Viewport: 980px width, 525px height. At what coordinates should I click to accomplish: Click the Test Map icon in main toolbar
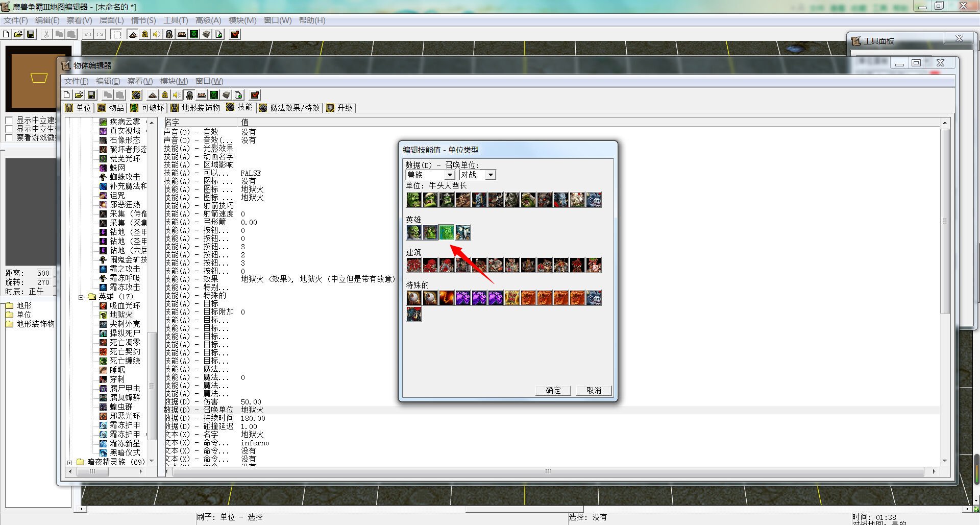point(235,34)
